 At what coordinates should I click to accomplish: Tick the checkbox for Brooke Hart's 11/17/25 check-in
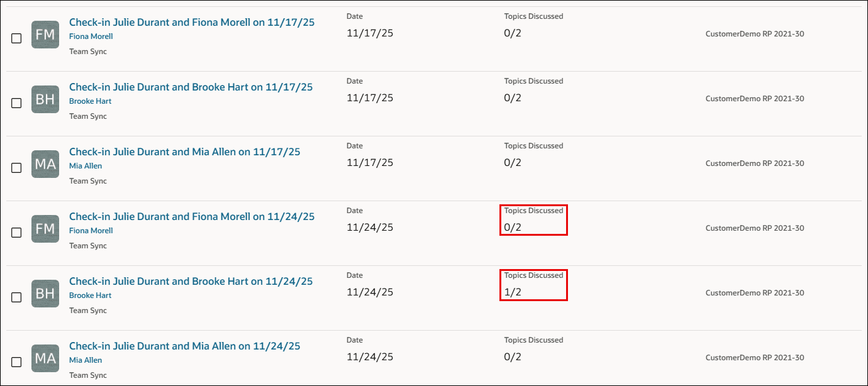(16, 103)
